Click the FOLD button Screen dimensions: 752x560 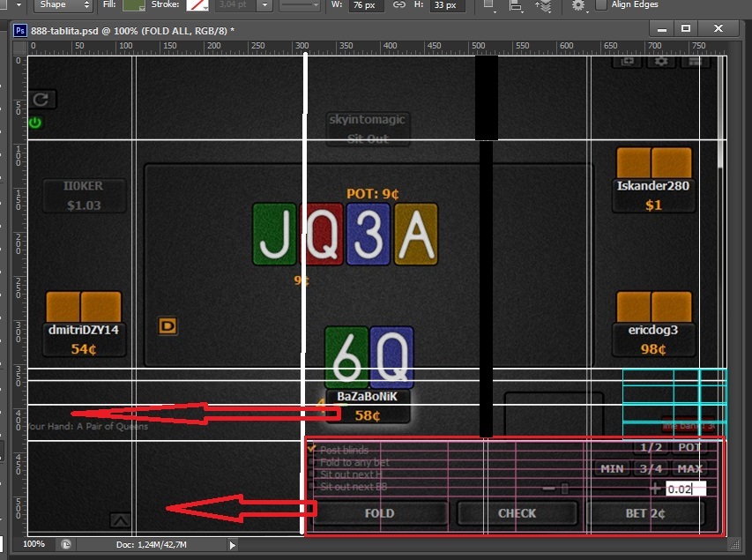pyautogui.click(x=380, y=513)
